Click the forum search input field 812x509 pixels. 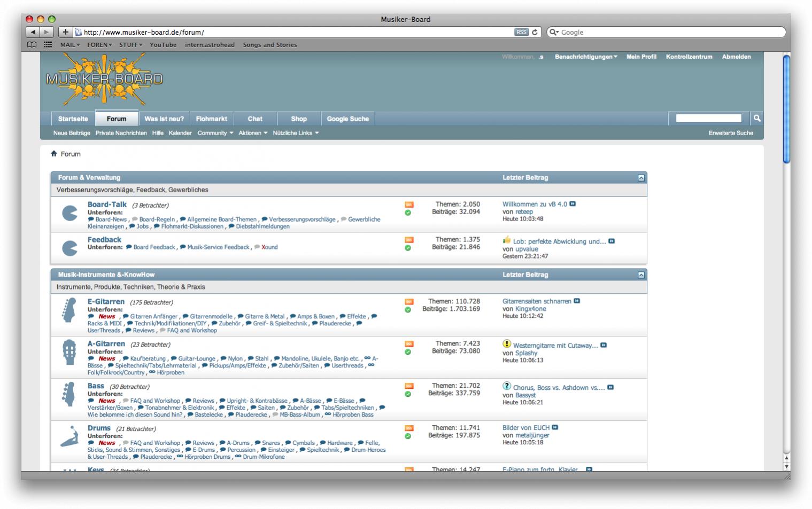tap(708, 119)
